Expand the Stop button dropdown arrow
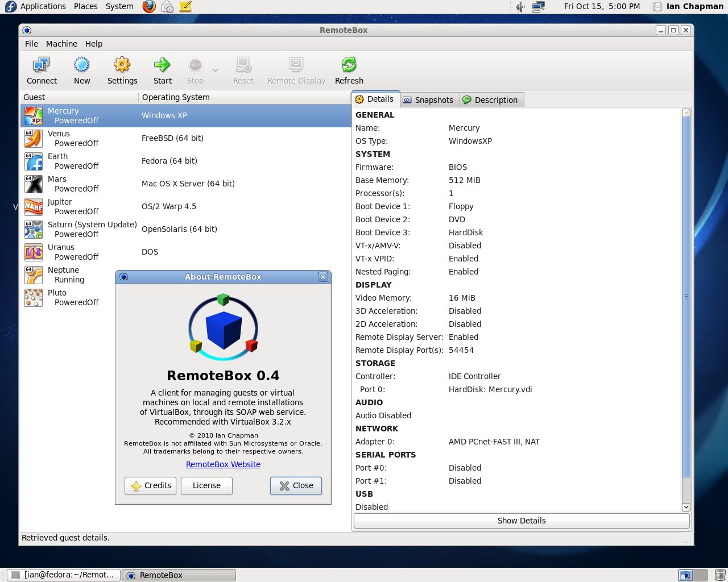The width and height of the screenshot is (728, 582). (216, 70)
